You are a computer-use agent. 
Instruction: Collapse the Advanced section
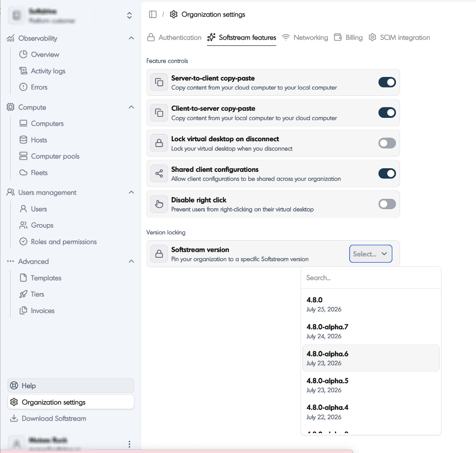(131, 261)
